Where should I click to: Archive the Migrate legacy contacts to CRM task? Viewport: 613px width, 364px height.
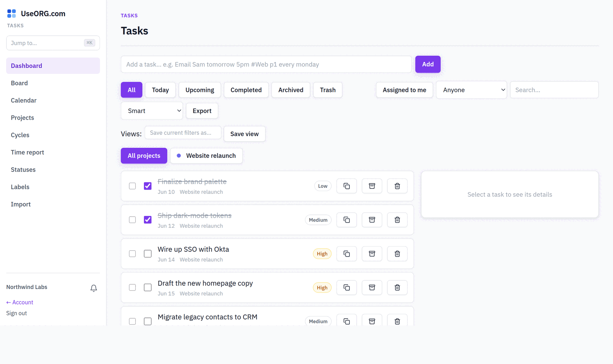pos(372,320)
